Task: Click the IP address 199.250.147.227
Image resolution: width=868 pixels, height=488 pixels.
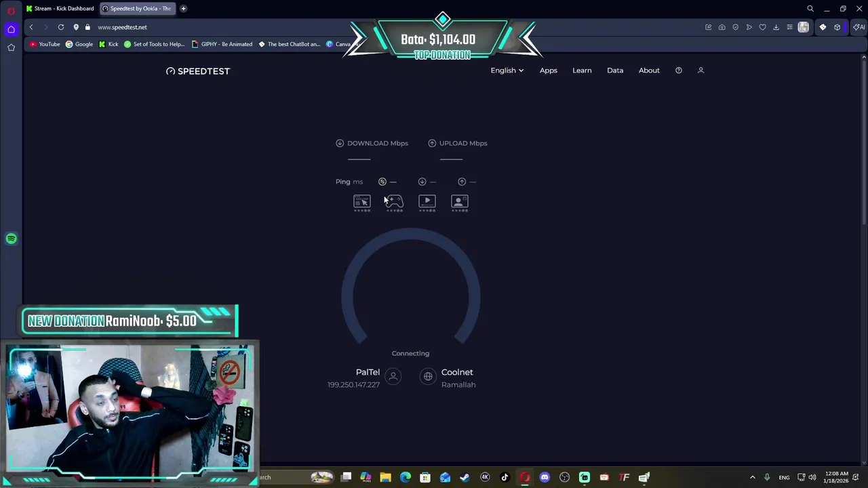Action: (353, 385)
